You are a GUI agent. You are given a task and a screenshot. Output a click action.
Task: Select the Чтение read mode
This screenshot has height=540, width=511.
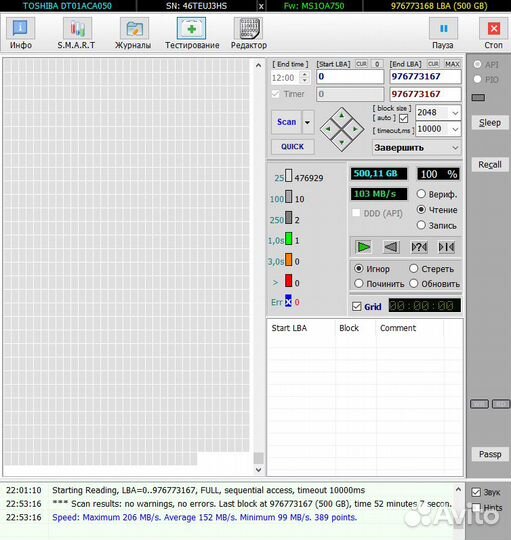coord(421,209)
